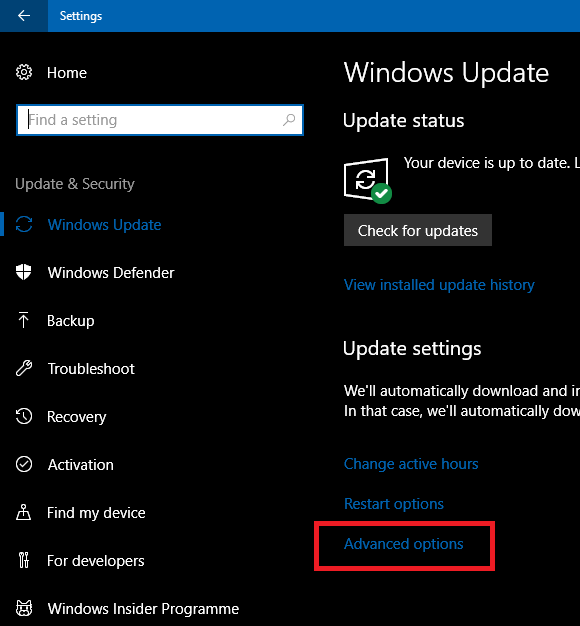Click the Windows Insider cat icon
Screen dimensions: 580x626
(x=24, y=608)
